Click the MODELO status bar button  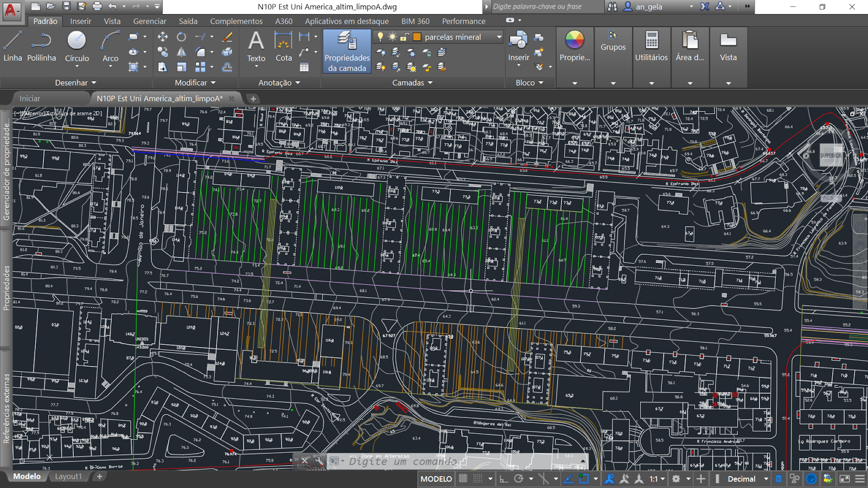point(436,479)
